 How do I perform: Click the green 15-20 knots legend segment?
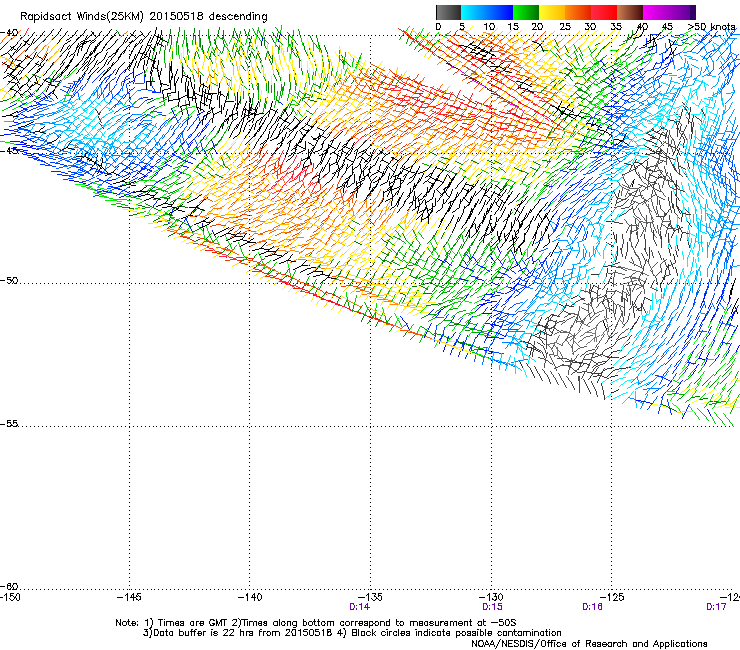pos(526,12)
